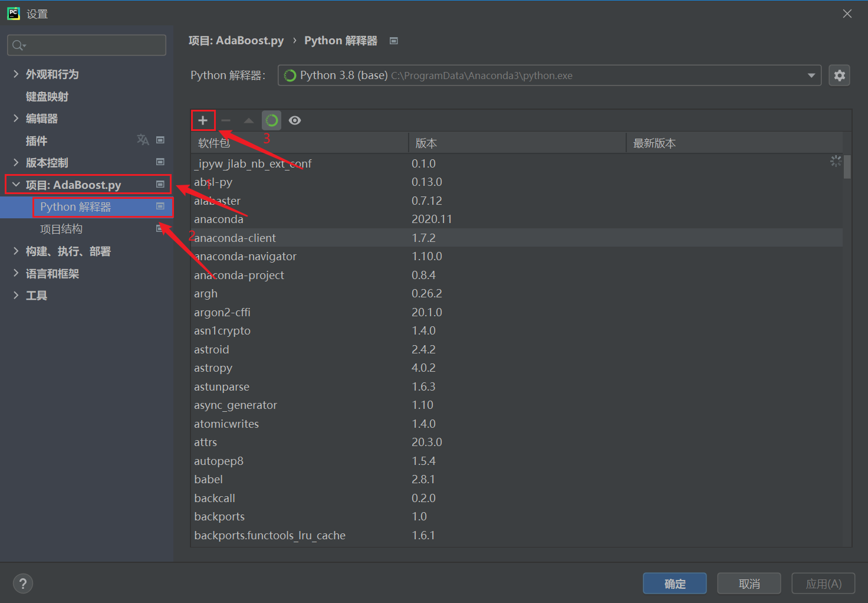
Task: Select the asn1crypto package row
Action: 517,331
